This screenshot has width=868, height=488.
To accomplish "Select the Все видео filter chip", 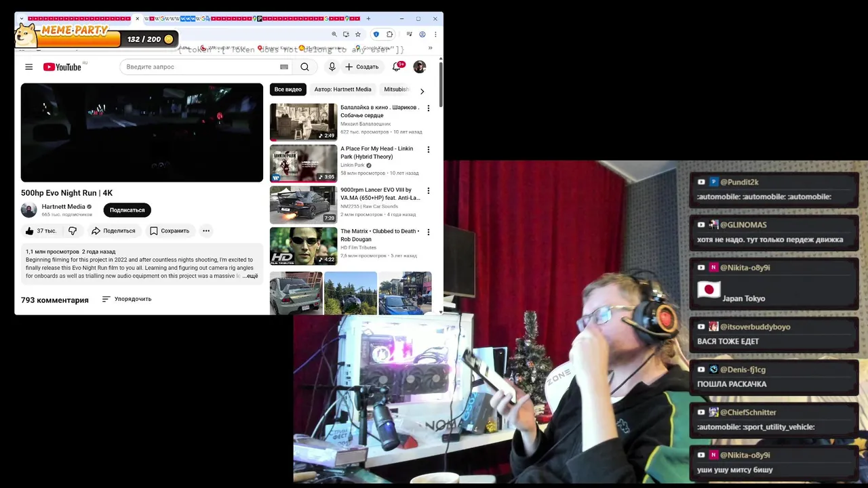I will pos(288,89).
